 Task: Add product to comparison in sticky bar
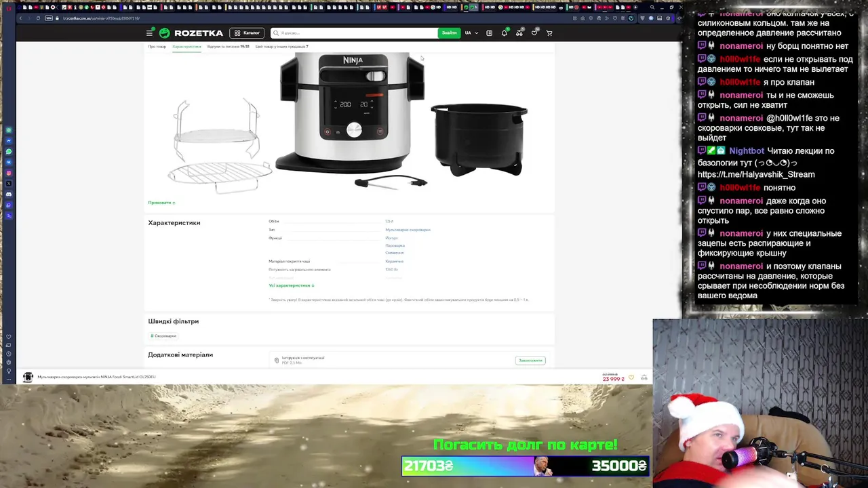[x=644, y=378]
